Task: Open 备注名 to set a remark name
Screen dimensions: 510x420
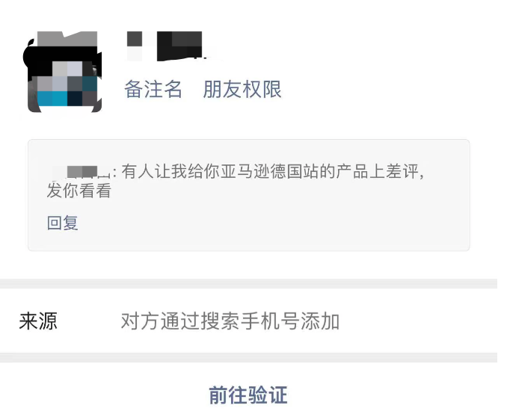Action: tap(153, 89)
